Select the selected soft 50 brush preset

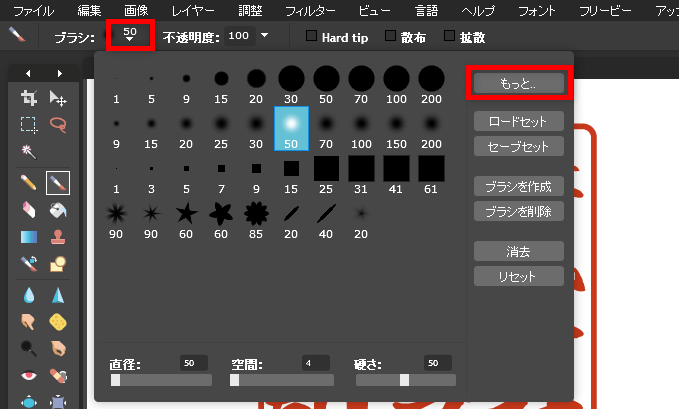291,129
